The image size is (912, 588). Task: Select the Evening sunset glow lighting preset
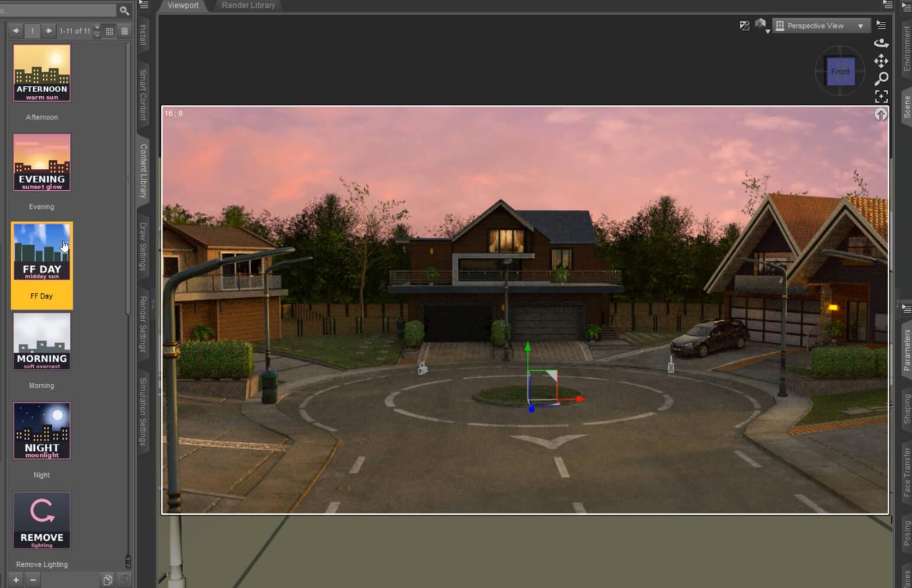[42, 163]
